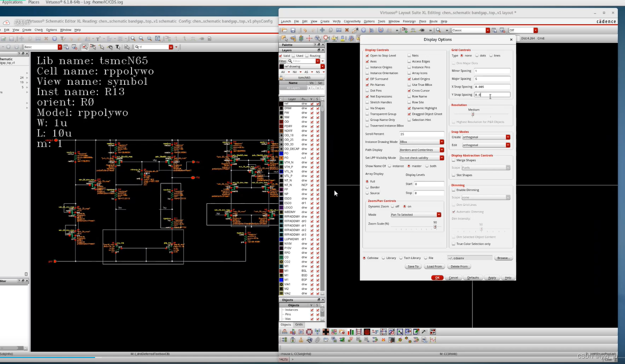Enable the Enable Dimming checkbox

point(454,190)
